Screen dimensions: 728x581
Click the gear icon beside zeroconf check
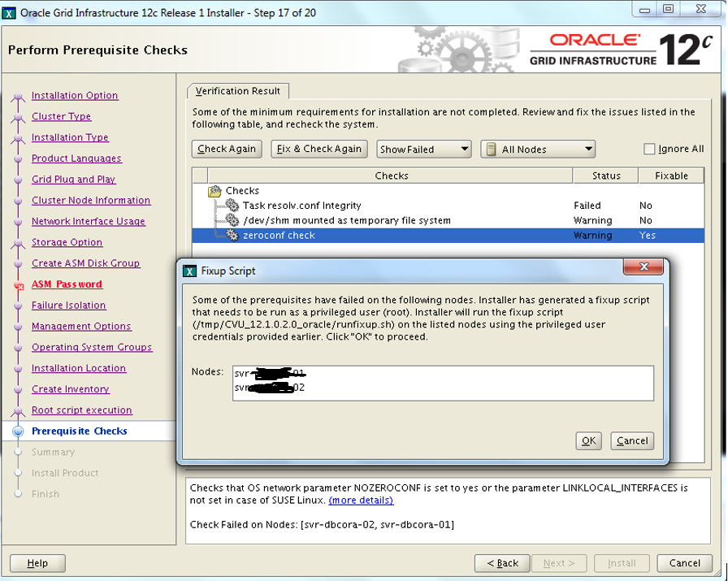pyautogui.click(x=232, y=235)
